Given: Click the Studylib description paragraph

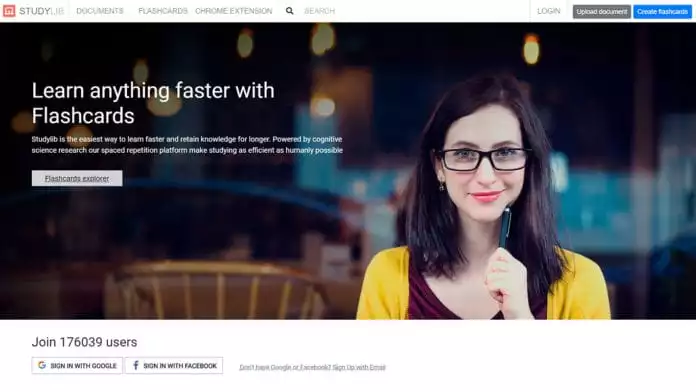Looking at the screenshot, I should coord(187,145).
